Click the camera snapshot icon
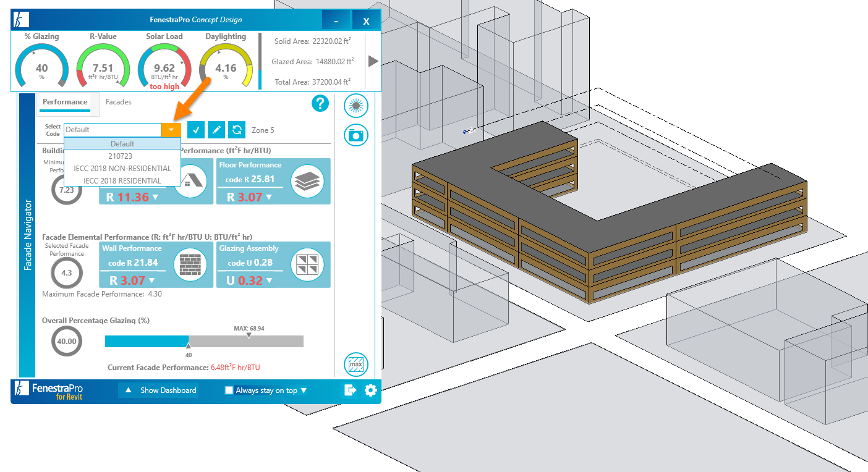This screenshot has width=868, height=472. tap(355, 135)
